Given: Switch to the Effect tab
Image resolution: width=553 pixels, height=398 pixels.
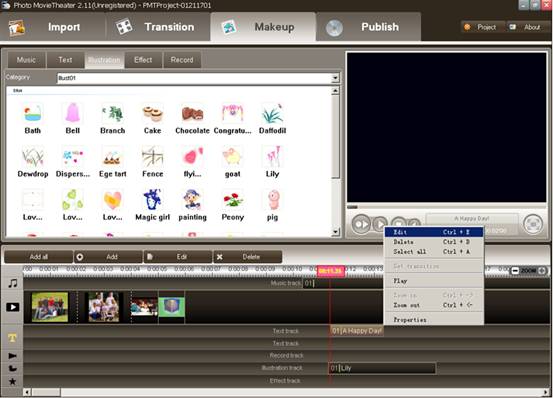Looking at the screenshot, I should (x=143, y=60).
